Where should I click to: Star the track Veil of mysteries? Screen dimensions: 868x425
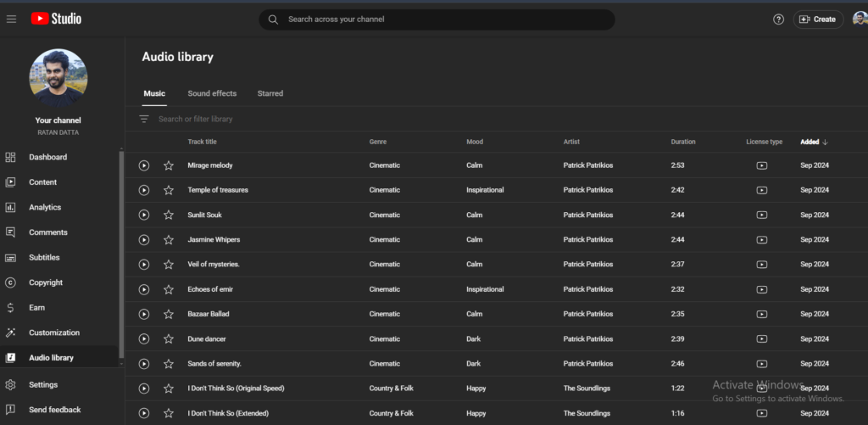(x=169, y=265)
